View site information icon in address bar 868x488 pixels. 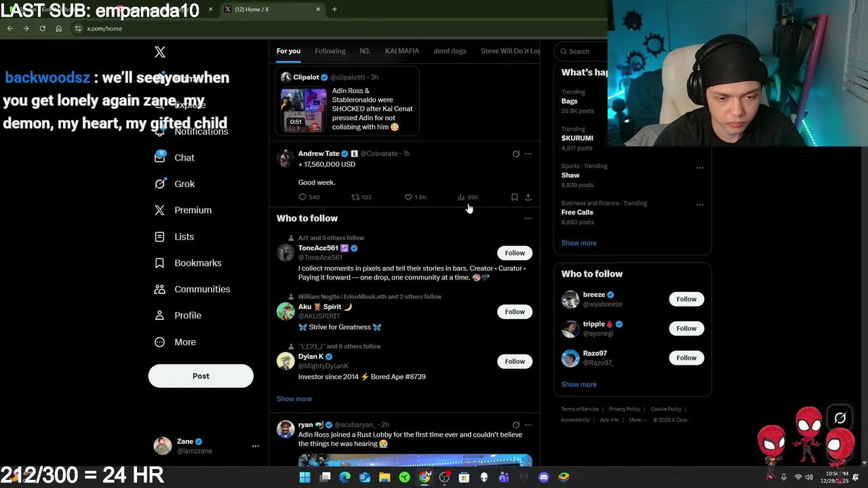(78, 28)
